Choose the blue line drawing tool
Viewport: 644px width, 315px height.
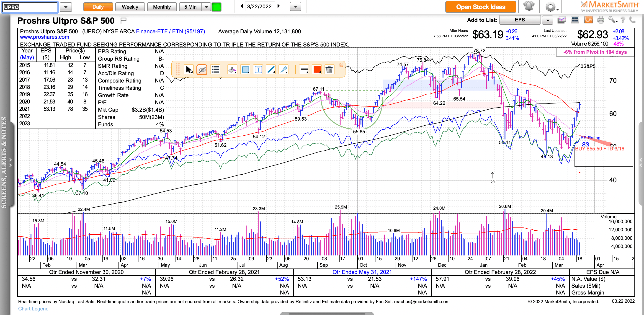tap(271, 69)
